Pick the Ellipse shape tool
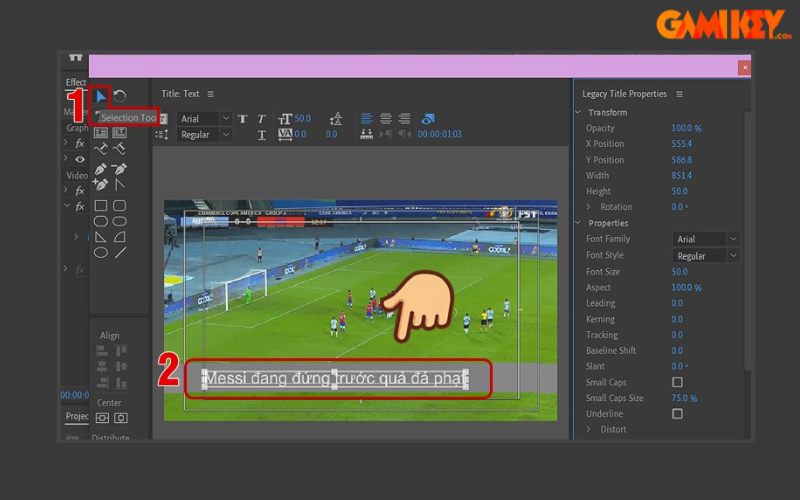The height and width of the screenshot is (500, 800). point(101,253)
